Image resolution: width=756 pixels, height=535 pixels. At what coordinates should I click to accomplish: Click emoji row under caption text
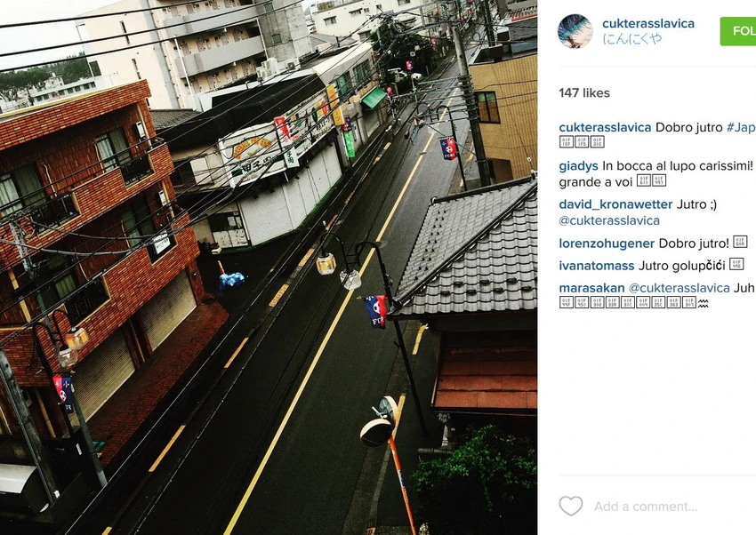[582, 142]
